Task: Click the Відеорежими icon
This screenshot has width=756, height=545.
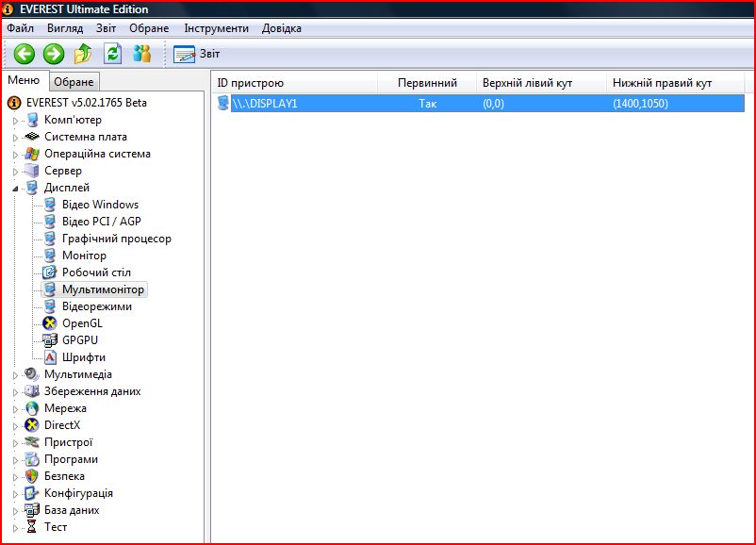Action: tap(50, 306)
